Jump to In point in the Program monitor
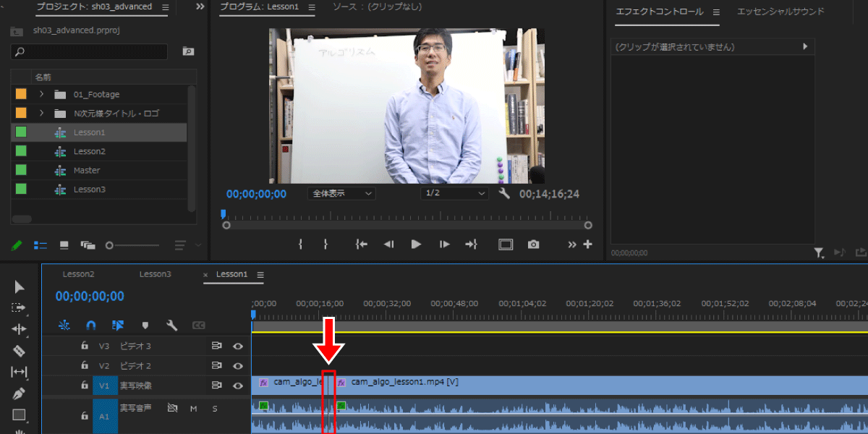The image size is (868, 434). (x=361, y=244)
